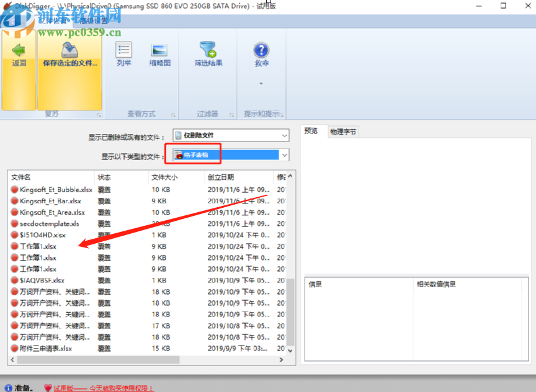Click the 复苏 group dialog launcher
This screenshot has height=392, width=536.
(x=99, y=115)
